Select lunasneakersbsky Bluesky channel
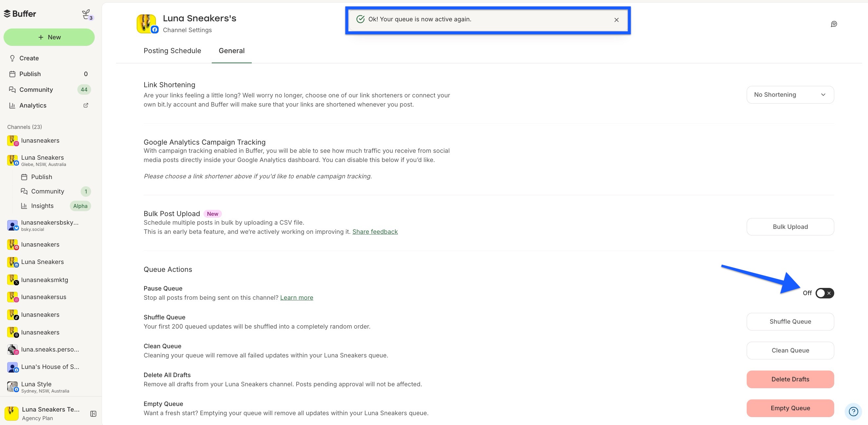The image size is (868, 425). 49,226
